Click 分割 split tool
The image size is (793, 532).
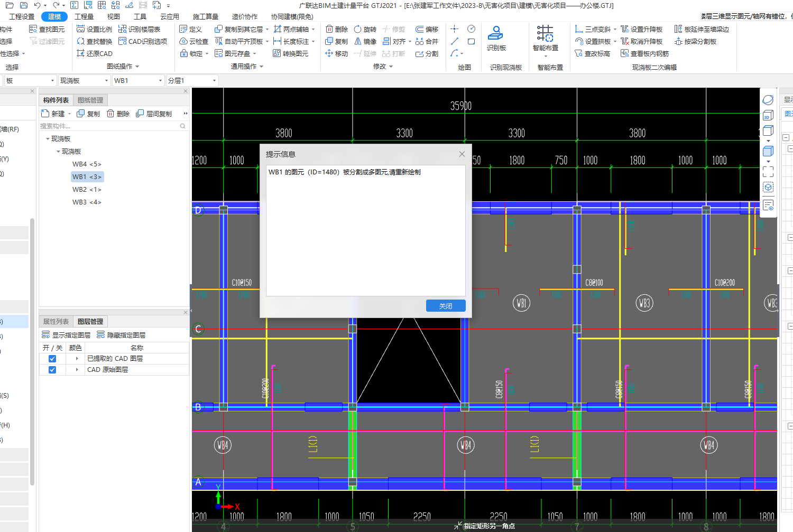click(x=427, y=53)
